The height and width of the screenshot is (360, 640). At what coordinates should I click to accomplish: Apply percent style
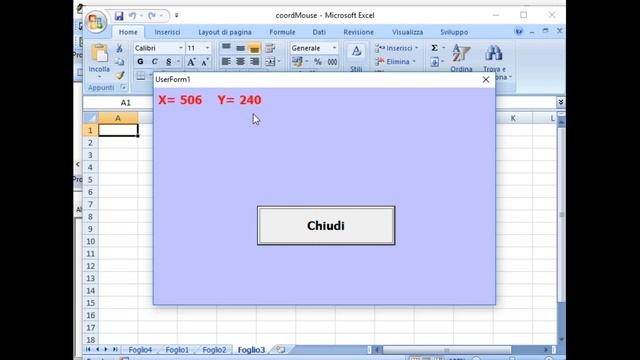[318, 62]
